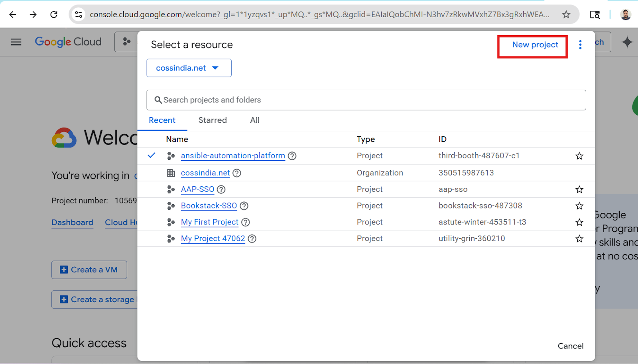Cancel the Select a resource dialog

(570, 346)
